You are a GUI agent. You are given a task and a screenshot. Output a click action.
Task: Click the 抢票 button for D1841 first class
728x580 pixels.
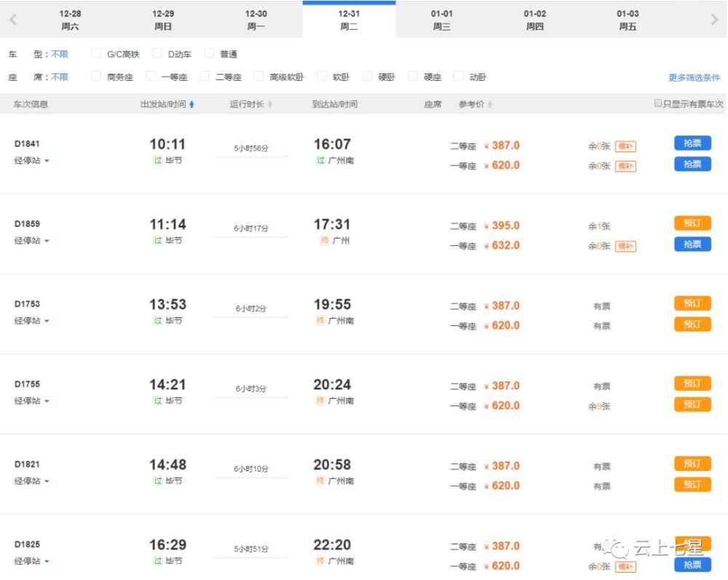pyautogui.click(x=692, y=164)
